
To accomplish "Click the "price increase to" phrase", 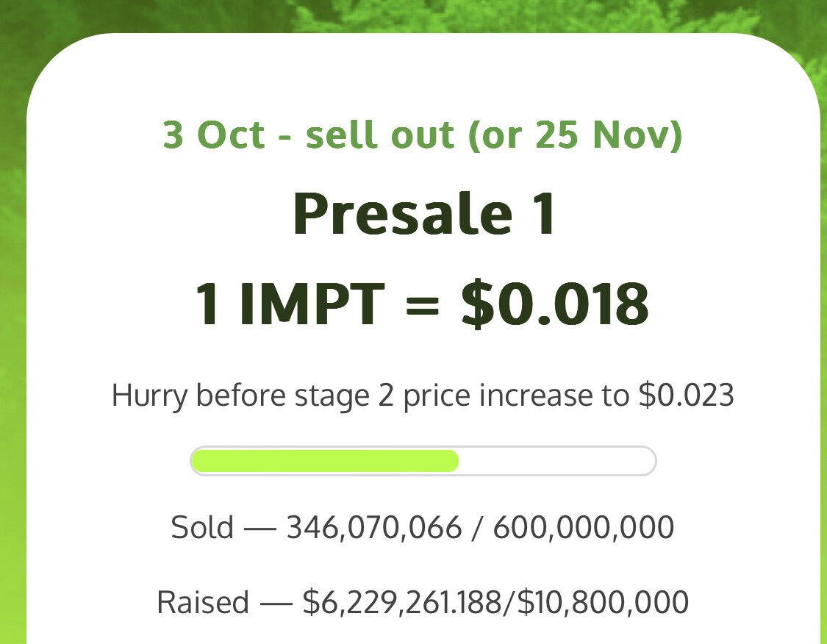I will [516, 396].
